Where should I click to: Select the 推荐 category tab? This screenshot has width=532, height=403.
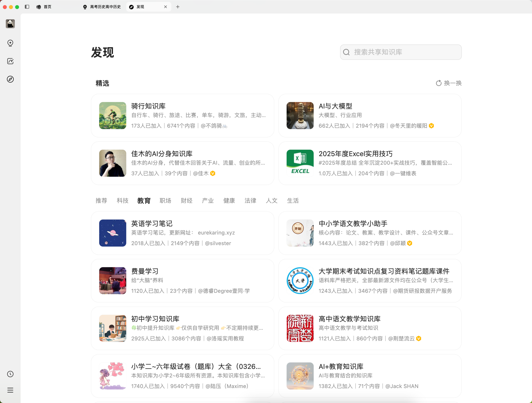101,200
